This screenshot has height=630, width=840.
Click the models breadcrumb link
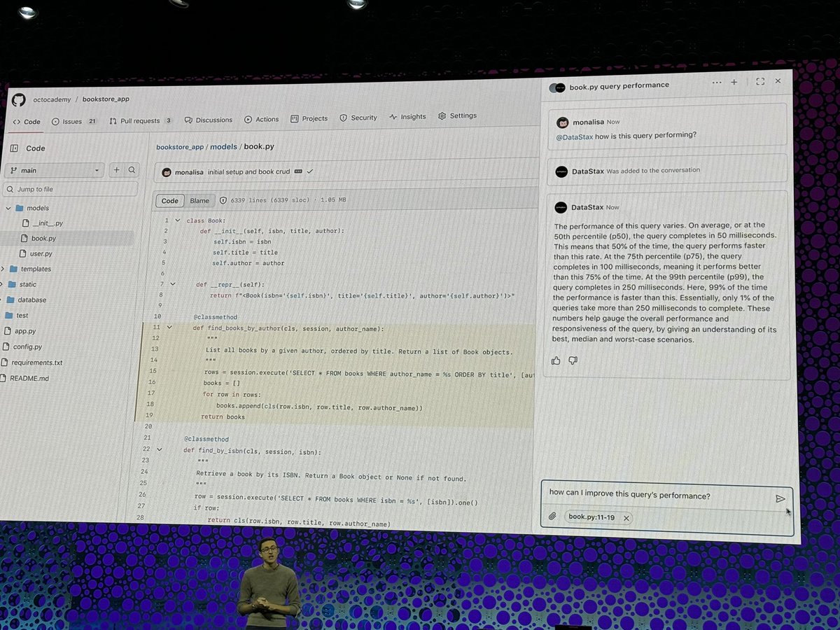point(224,146)
